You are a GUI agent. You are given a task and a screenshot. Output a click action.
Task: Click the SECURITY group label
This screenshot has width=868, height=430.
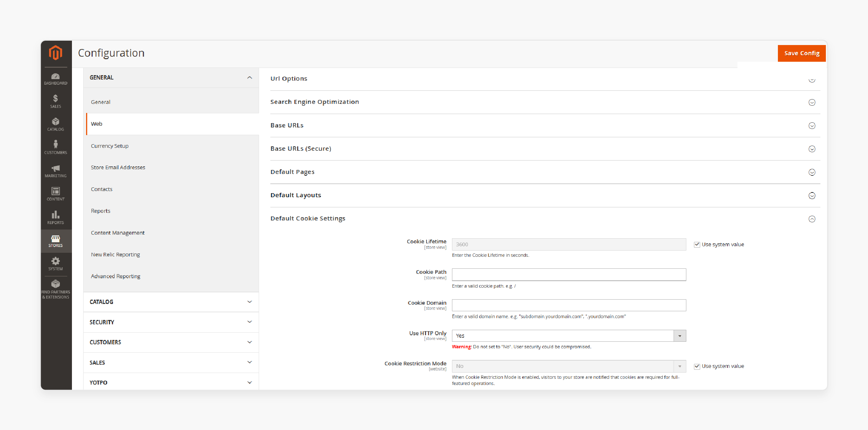102,322
